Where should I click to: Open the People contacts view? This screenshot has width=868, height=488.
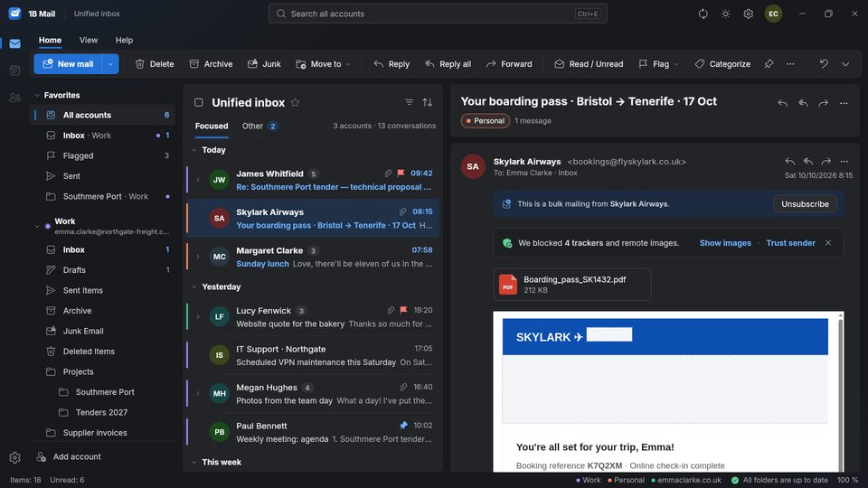[x=15, y=98]
